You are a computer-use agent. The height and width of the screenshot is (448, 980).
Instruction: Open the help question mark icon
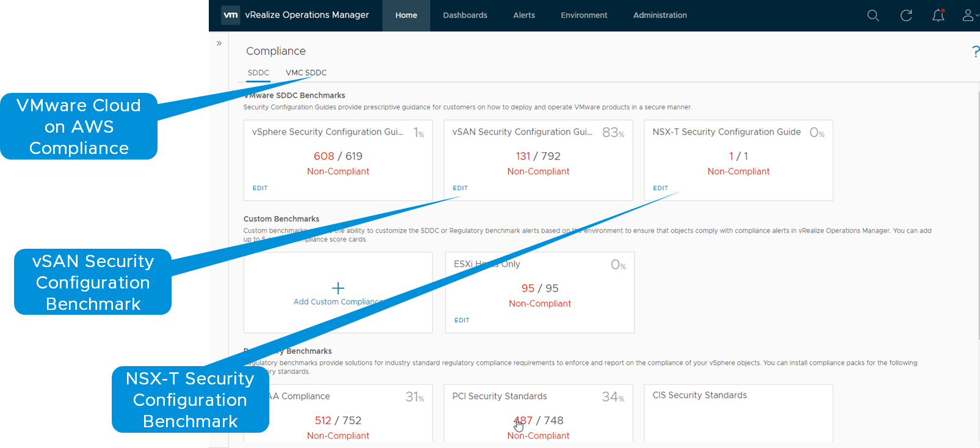(x=975, y=52)
